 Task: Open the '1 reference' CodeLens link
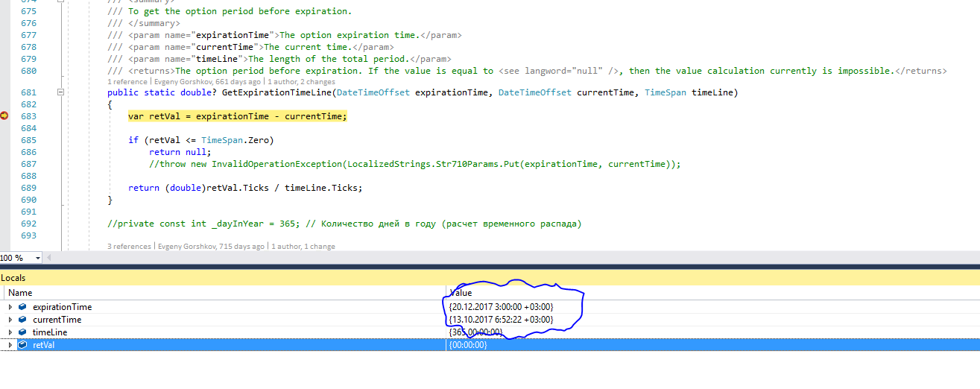tap(128, 82)
